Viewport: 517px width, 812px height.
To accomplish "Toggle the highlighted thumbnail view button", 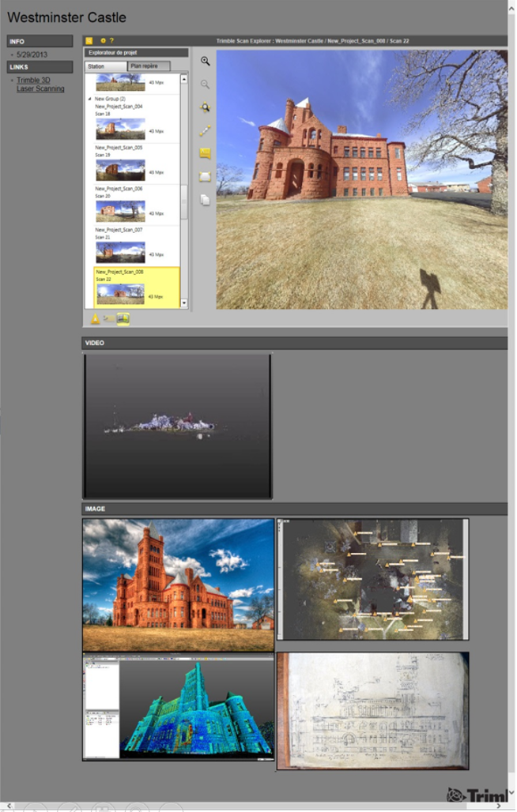I will (123, 319).
